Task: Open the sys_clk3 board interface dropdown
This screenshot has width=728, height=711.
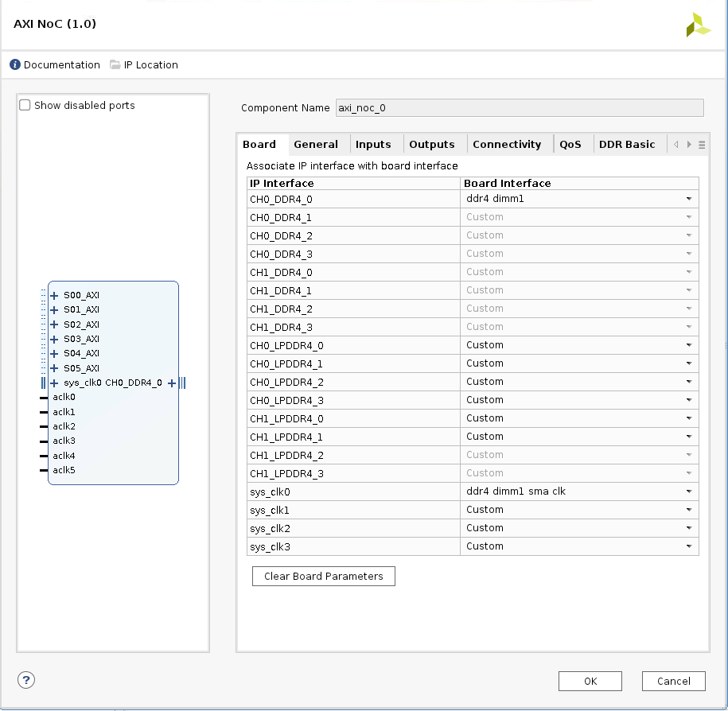Action: (x=579, y=546)
